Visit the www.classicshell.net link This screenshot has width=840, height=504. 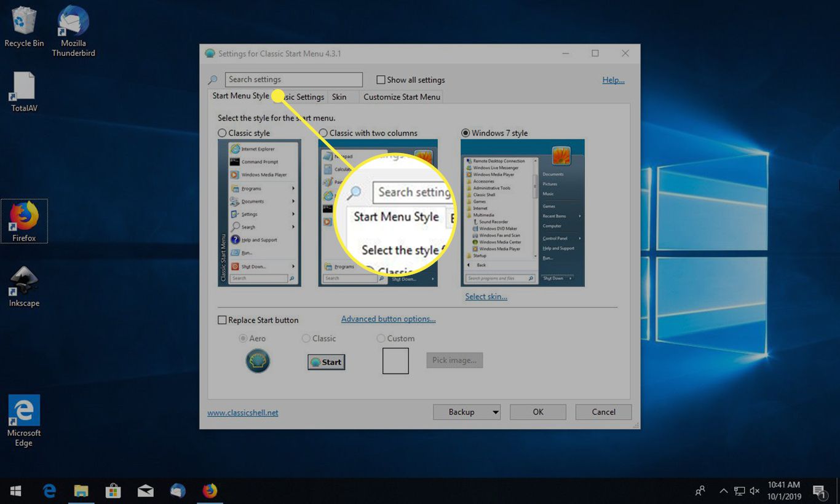pyautogui.click(x=243, y=412)
